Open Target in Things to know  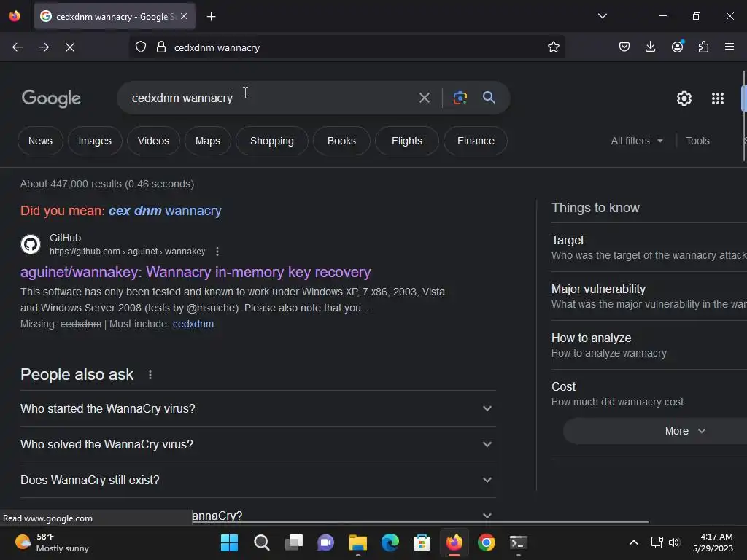[649, 248]
